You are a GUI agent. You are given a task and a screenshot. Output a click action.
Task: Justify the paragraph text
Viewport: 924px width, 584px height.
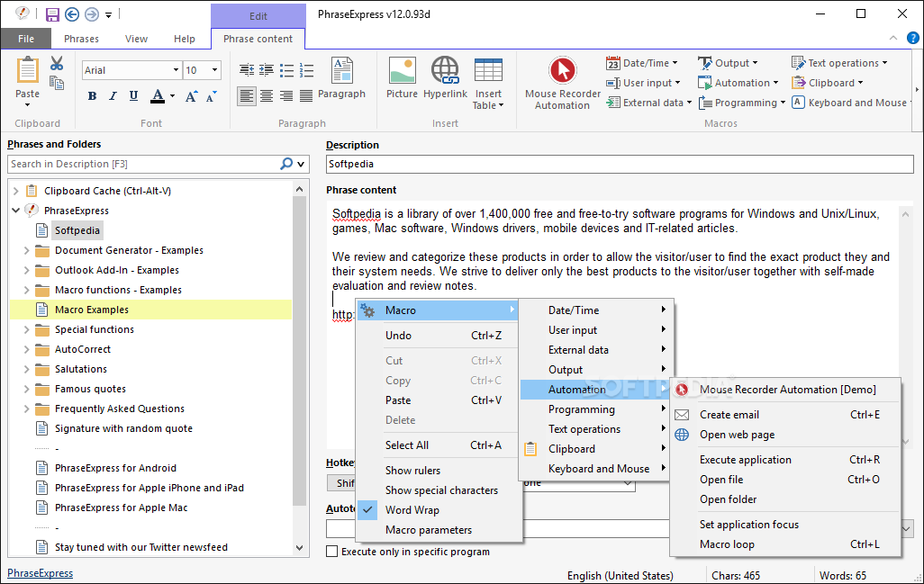point(306,96)
